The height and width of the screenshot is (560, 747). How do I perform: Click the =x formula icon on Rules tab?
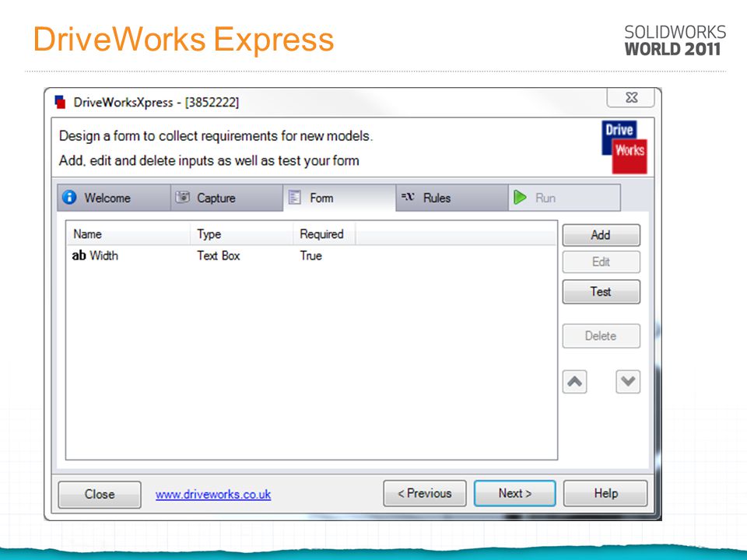pos(408,197)
